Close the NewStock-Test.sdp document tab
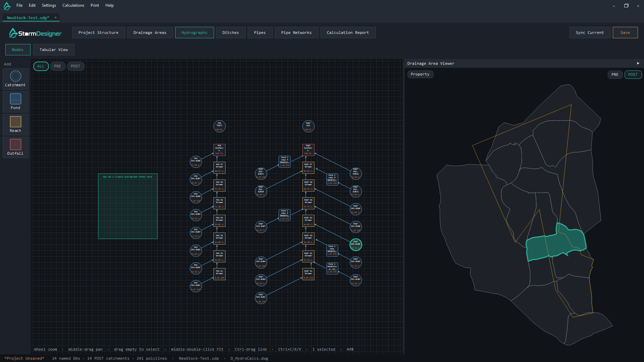The height and width of the screenshot is (362, 644). click(56, 17)
